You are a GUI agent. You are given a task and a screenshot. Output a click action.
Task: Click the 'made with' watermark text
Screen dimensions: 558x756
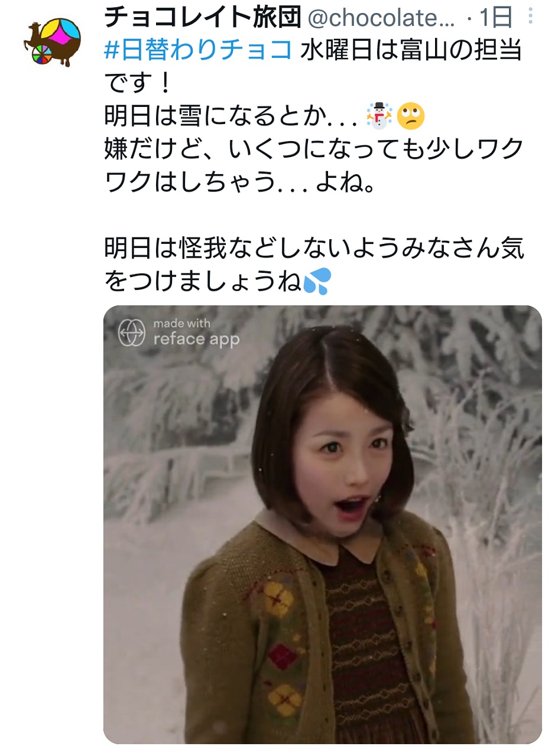[181, 324]
